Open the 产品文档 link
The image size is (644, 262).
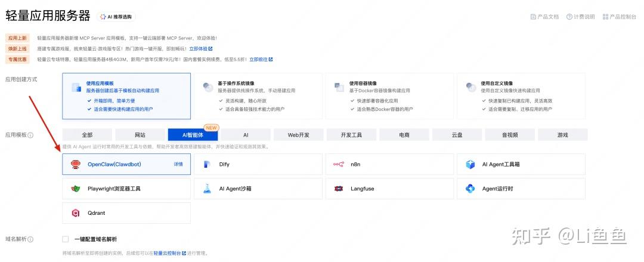point(544,17)
